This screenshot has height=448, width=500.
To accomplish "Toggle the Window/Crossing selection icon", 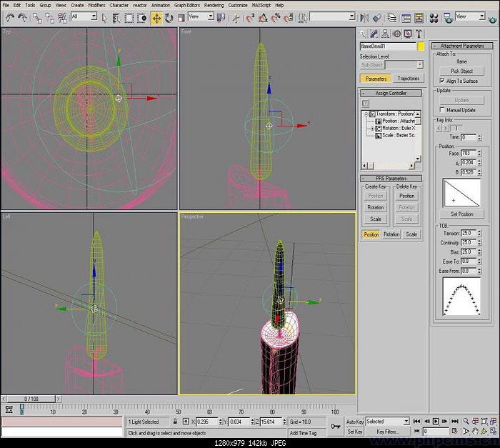I will tap(141, 18).
